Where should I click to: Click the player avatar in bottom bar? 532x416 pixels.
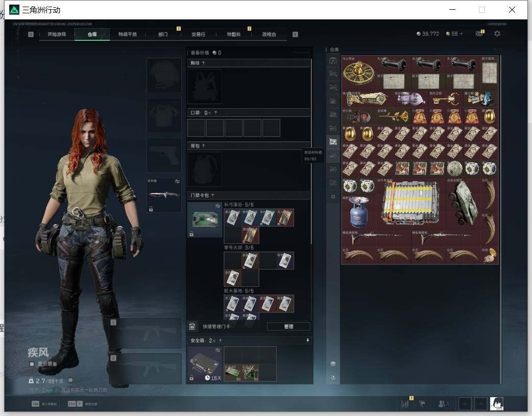tap(496, 404)
